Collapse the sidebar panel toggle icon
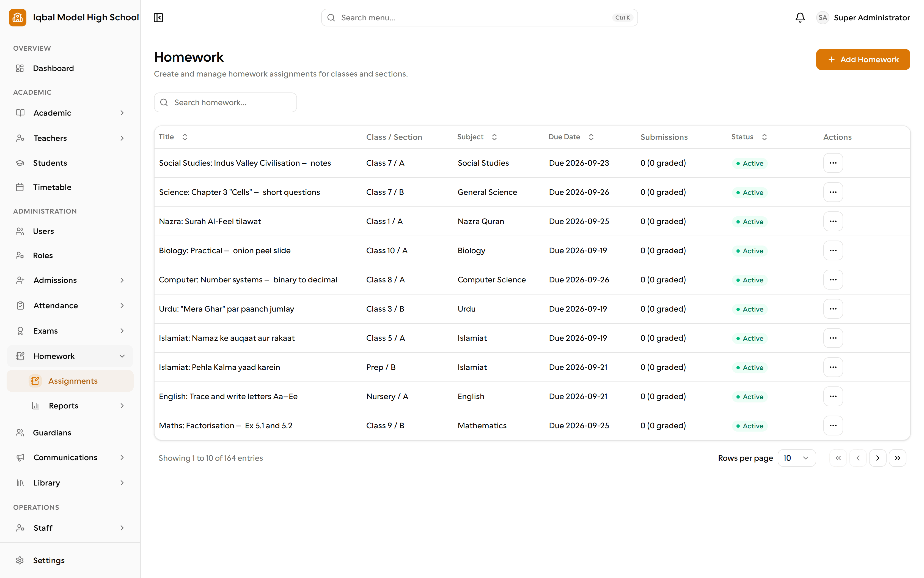The height and width of the screenshot is (578, 924). 158,18
